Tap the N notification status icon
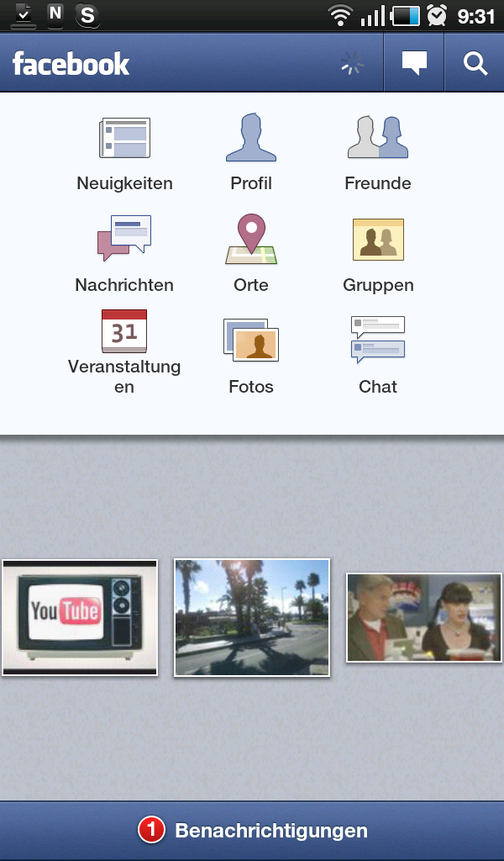Viewport: 504px width, 861px height. pos(55,14)
